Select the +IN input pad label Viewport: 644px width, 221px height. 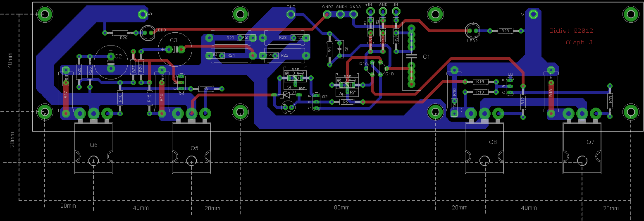coord(369,5)
